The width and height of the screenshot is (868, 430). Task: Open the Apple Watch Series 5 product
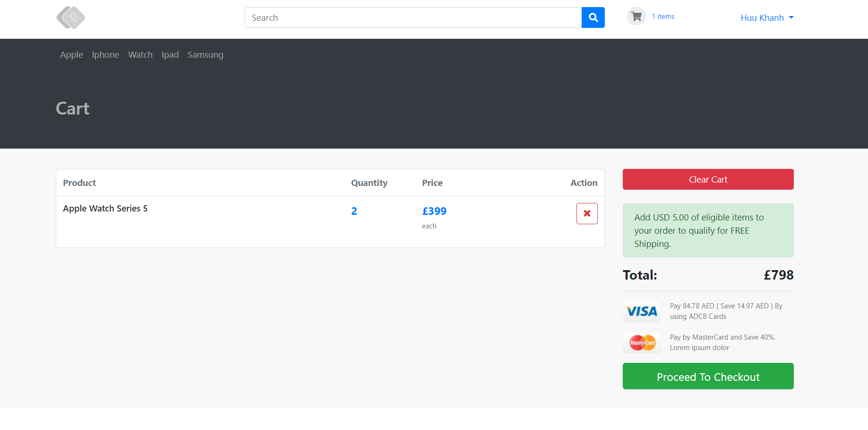point(105,209)
